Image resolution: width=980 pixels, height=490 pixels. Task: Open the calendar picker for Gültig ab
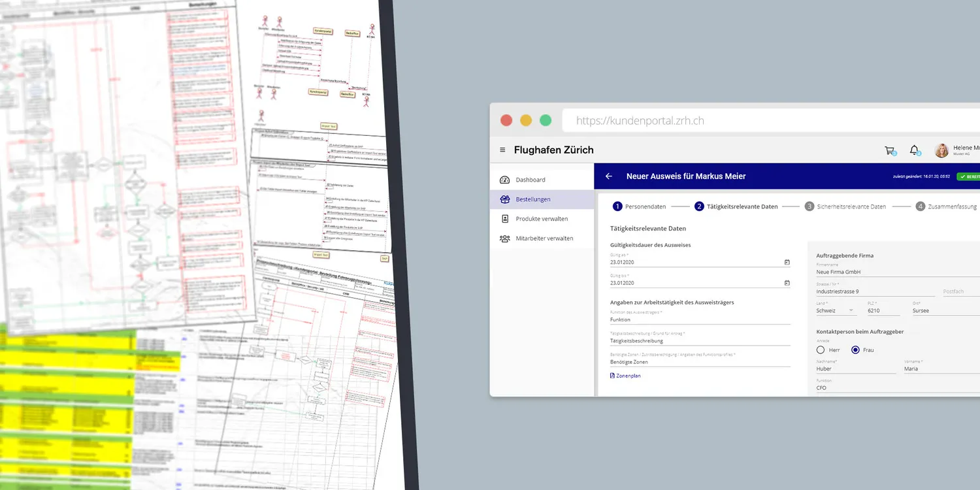click(x=787, y=262)
